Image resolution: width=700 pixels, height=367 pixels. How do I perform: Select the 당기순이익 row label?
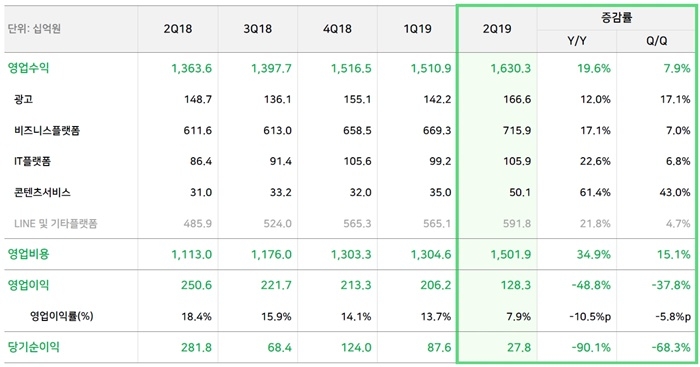click(x=33, y=347)
